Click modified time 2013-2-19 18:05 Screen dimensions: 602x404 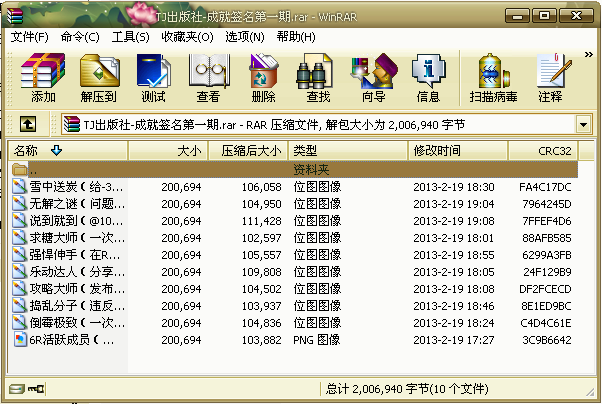454,272
